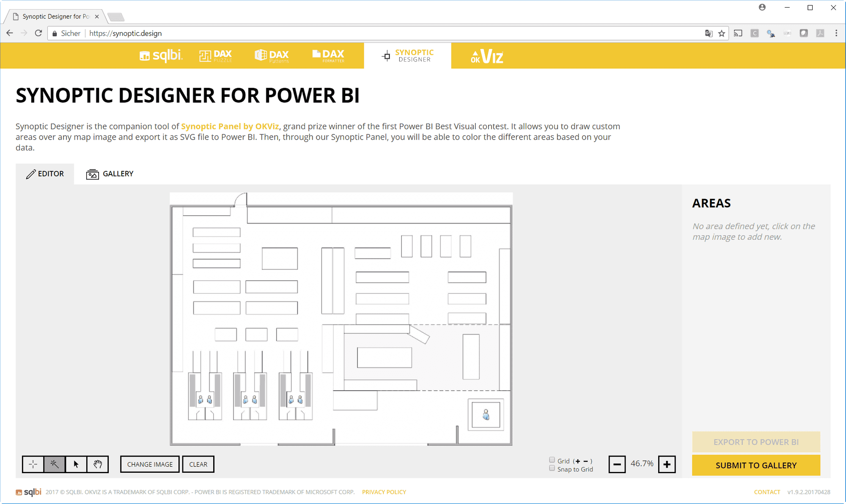The image size is (846, 504).
Task: Open a new browser tab
Action: coord(115,17)
